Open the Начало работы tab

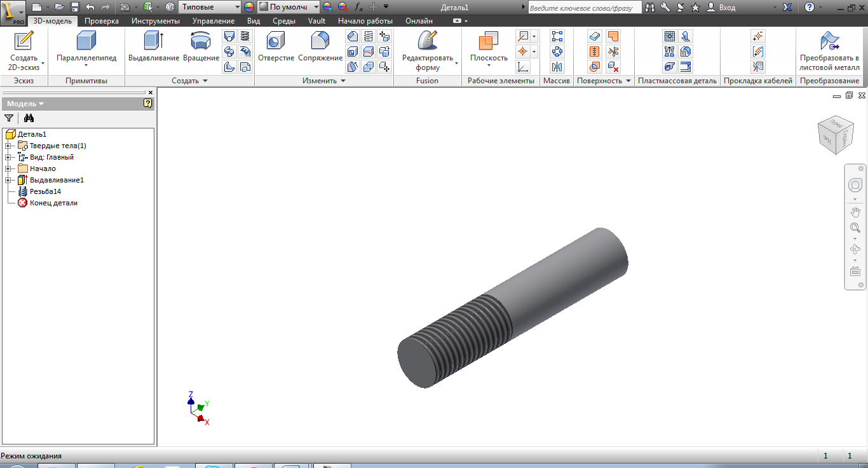(365, 21)
